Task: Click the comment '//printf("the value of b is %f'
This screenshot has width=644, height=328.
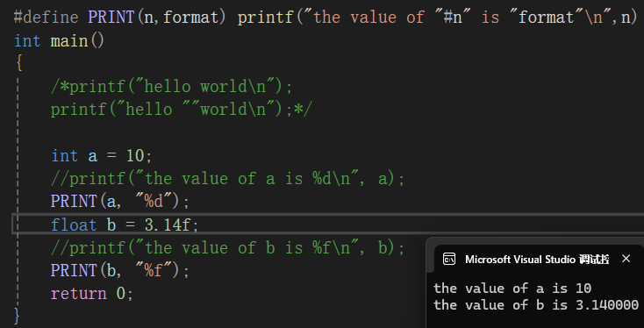Action: click(x=227, y=248)
